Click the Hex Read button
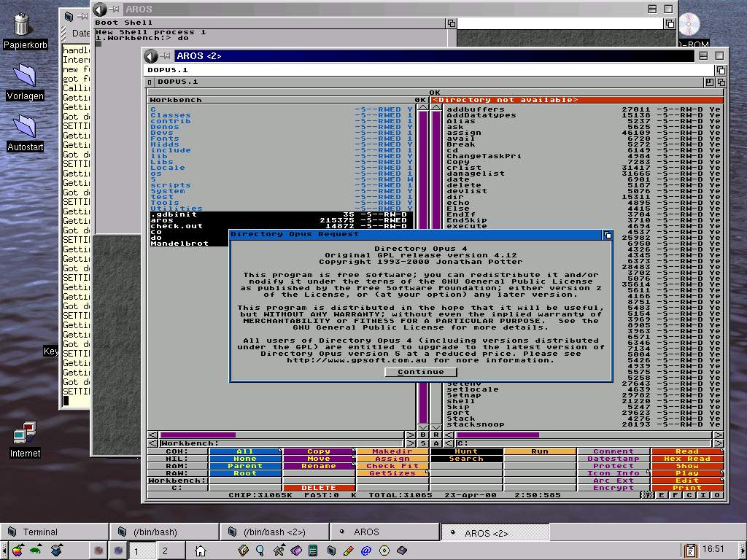The height and width of the screenshot is (560, 747). [687, 459]
